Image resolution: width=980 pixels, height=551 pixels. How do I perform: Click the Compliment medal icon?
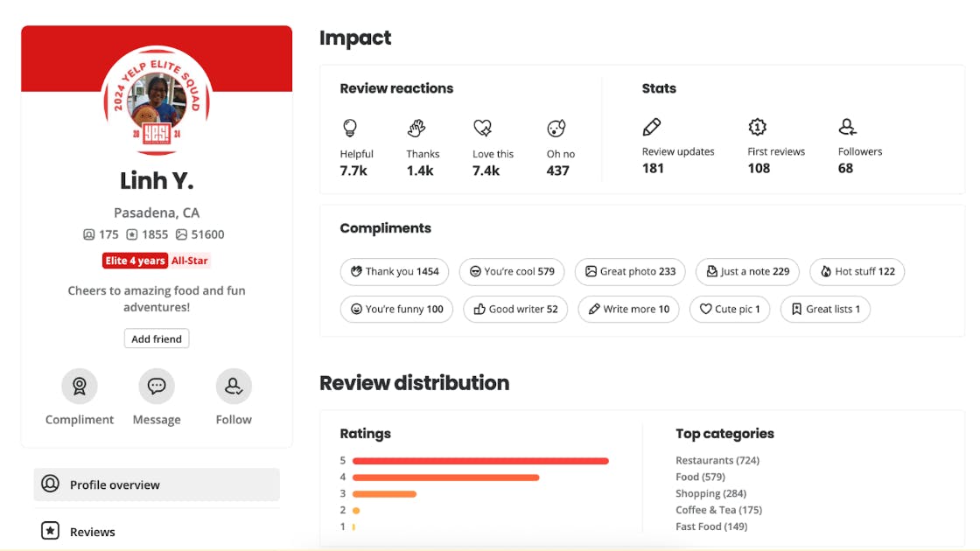[80, 386]
